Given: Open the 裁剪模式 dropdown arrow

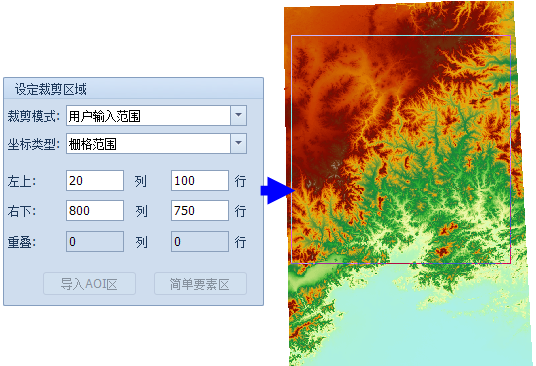Looking at the screenshot, I should point(239,116).
